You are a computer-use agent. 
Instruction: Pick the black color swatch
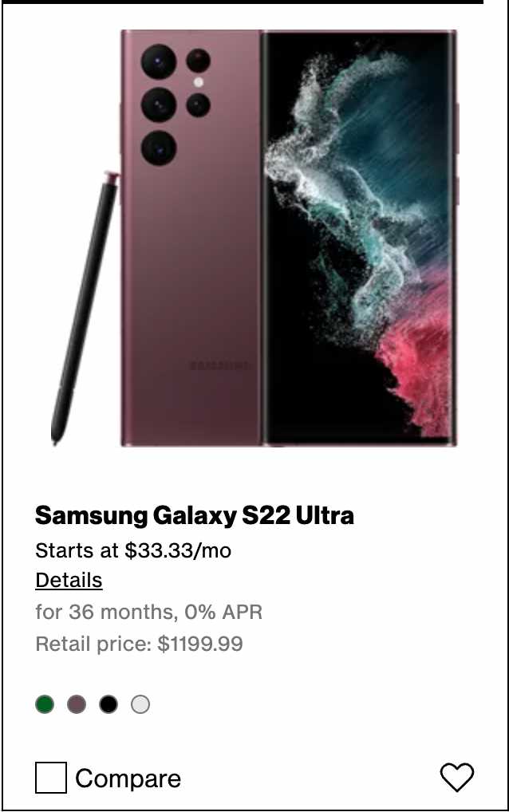coord(109,704)
